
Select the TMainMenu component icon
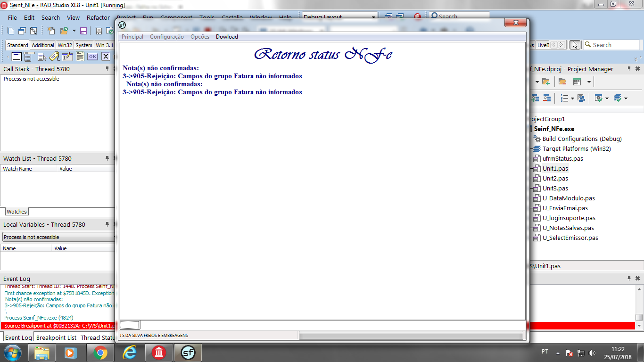pos(30,57)
